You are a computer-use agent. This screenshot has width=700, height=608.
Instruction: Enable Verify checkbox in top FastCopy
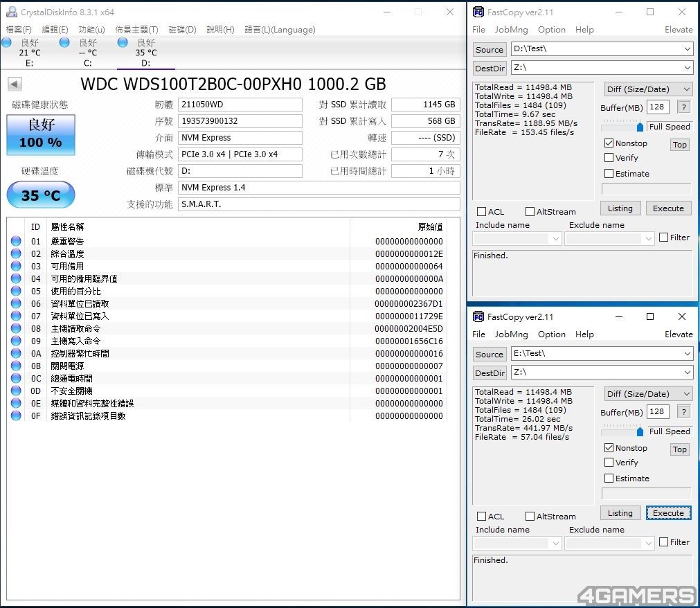coord(609,158)
